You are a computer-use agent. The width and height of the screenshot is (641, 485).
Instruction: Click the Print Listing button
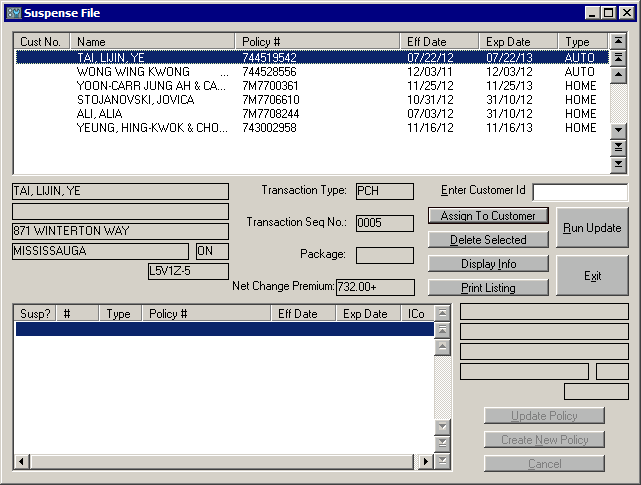tap(488, 288)
